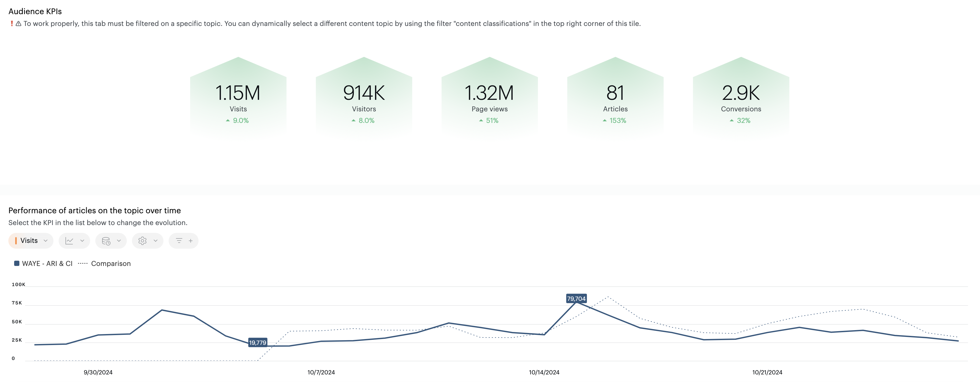Click the WAYE legend blue color square

click(x=17, y=263)
